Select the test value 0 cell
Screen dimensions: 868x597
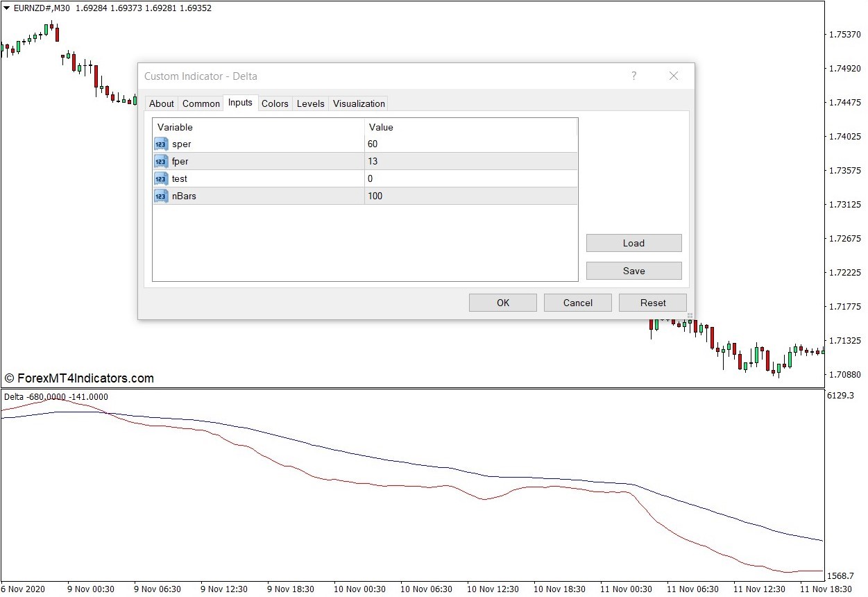(471, 179)
